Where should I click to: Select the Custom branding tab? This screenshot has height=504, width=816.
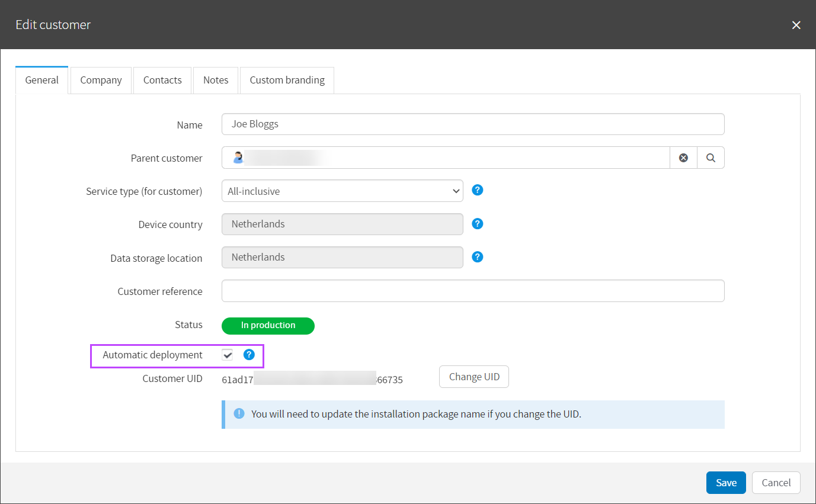[x=287, y=80]
